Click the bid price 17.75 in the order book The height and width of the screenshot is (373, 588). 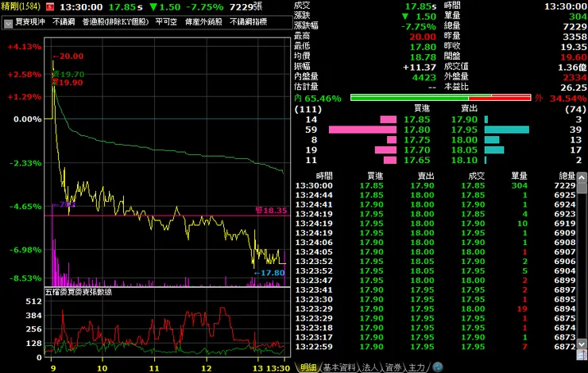tap(416, 140)
